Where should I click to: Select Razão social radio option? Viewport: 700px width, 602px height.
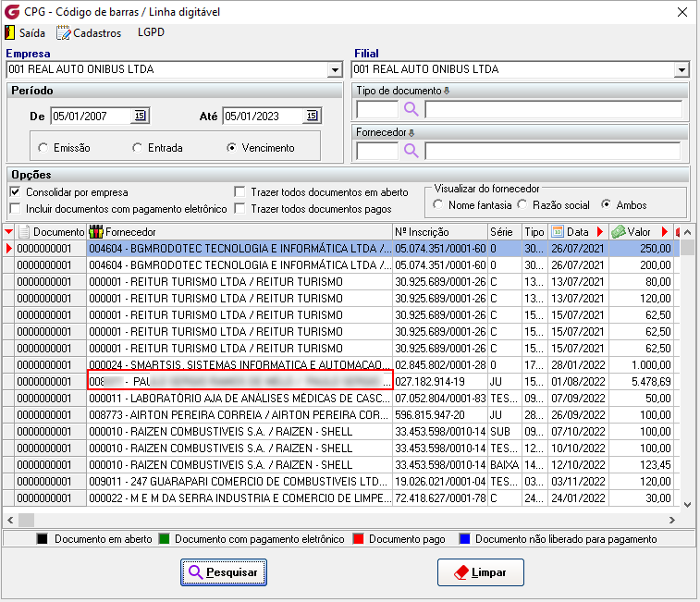[x=522, y=204]
